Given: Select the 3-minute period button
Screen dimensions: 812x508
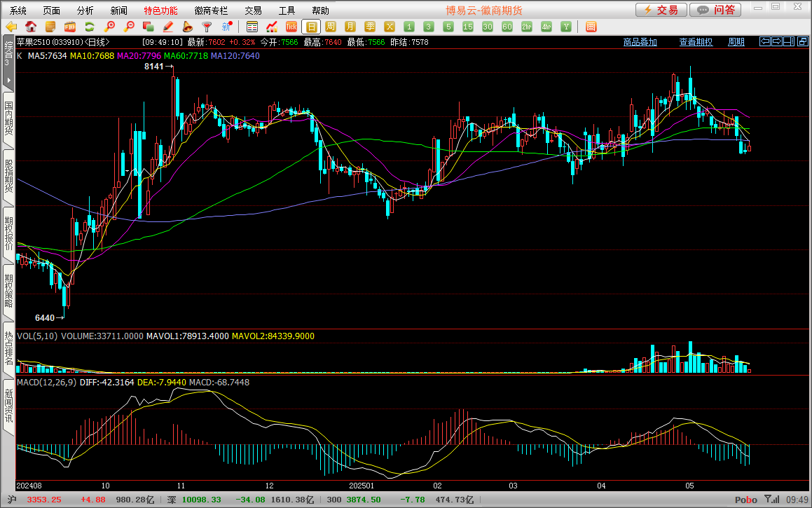Looking at the screenshot, I should click(429, 27).
